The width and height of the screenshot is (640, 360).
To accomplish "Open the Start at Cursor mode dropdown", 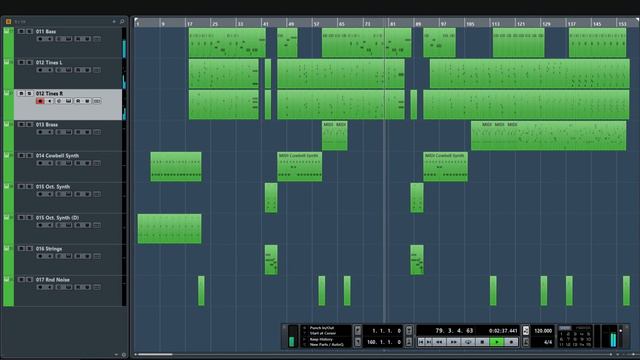I will point(323,333).
